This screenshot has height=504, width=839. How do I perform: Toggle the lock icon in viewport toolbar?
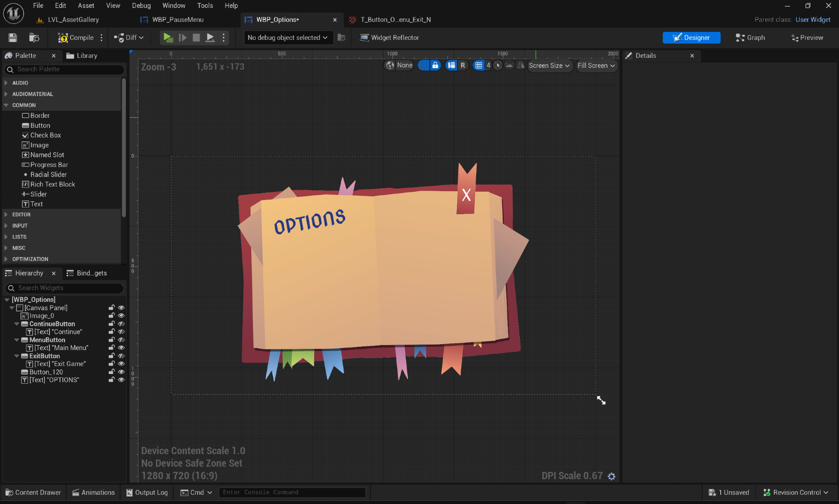[435, 65]
